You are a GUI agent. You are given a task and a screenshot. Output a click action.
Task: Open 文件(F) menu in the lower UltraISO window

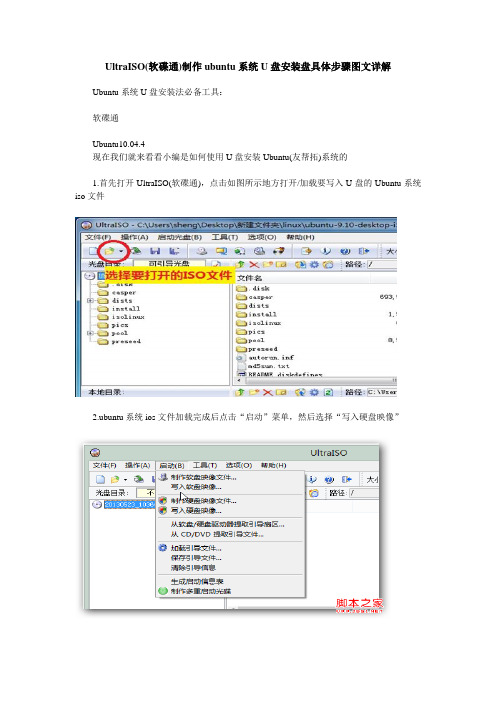click(104, 466)
